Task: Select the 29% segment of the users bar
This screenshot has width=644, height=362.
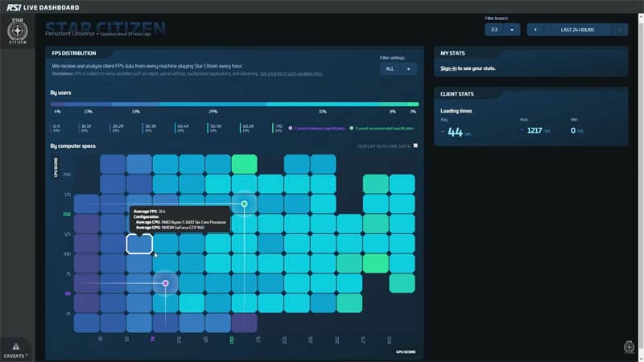Action: (x=213, y=105)
